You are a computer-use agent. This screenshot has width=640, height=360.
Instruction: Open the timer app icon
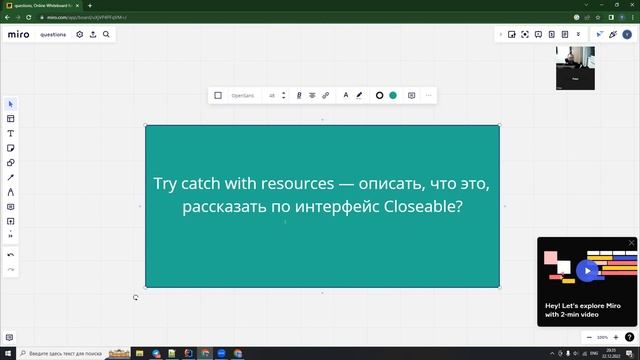552,35
